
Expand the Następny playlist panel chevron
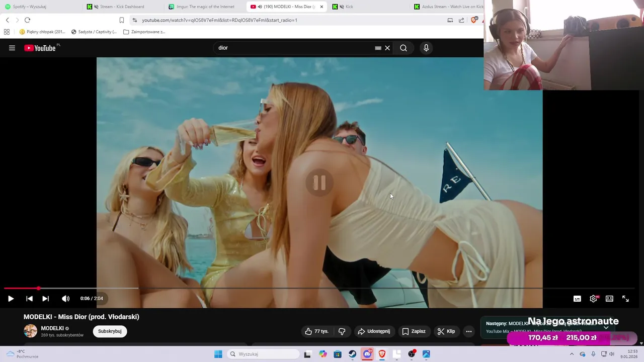[x=606, y=327]
